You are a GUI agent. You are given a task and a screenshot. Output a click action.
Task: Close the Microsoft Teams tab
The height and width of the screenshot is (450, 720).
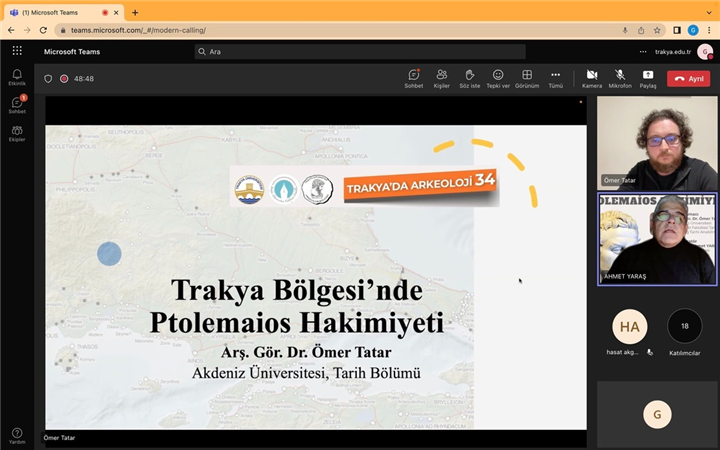click(116, 12)
